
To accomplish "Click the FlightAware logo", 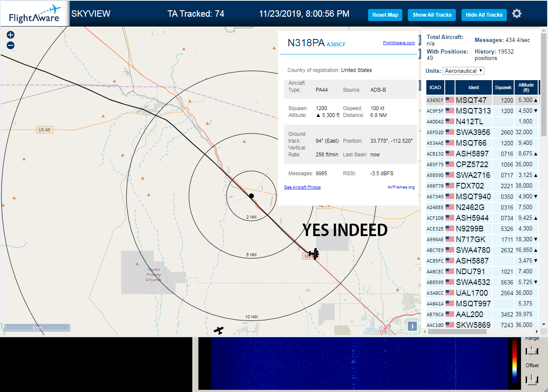I will click(x=35, y=14).
